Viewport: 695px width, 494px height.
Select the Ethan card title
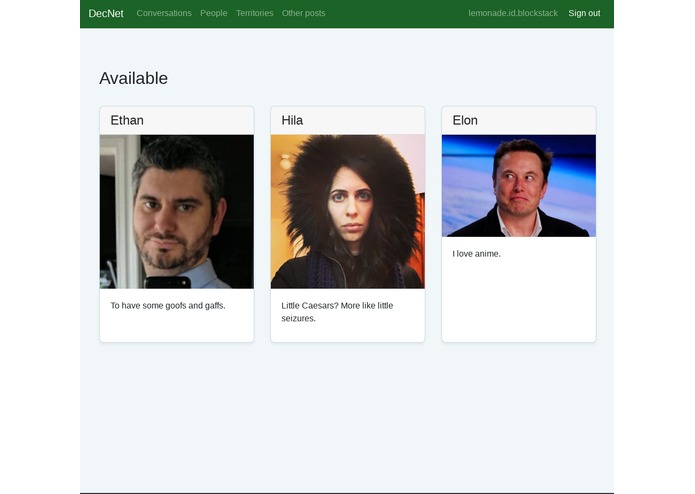(127, 121)
